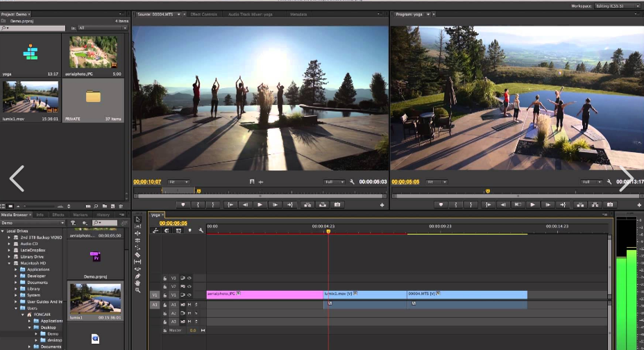This screenshot has width=644, height=350.
Task: Open timeline display settings wrench icon
Action: tap(201, 231)
